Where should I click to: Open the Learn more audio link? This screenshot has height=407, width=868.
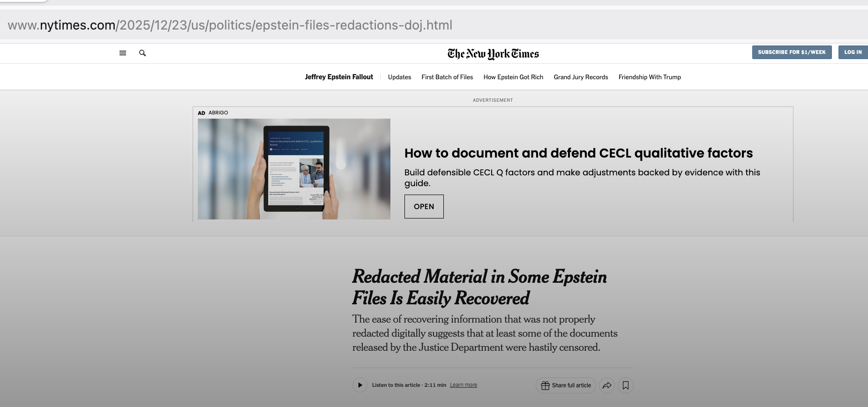(x=464, y=385)
